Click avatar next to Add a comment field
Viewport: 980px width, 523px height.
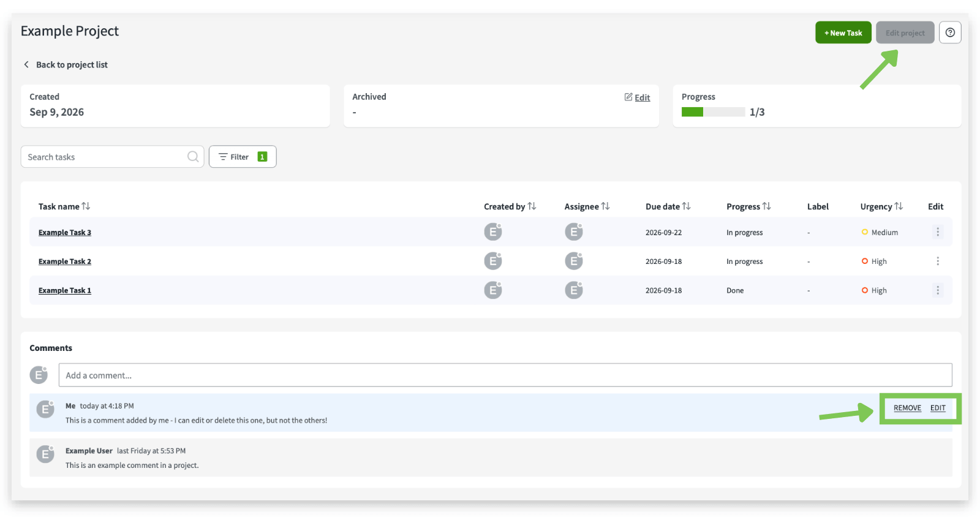pyautogui.click(x=39, y=375)
